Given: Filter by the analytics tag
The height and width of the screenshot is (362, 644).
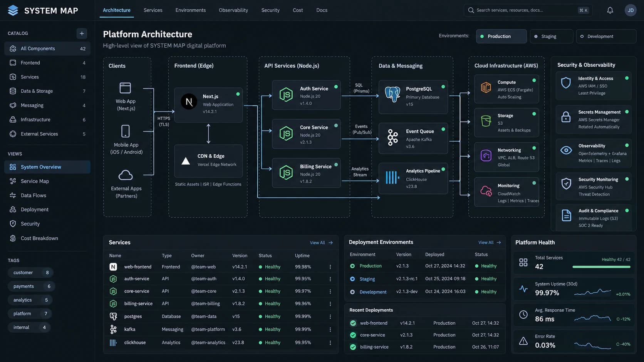Looking at the screenshot, I should (30, 300).
